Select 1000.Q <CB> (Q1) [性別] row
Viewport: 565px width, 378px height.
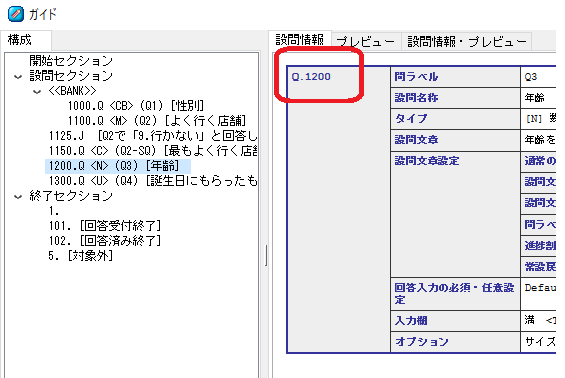(136, 106)
